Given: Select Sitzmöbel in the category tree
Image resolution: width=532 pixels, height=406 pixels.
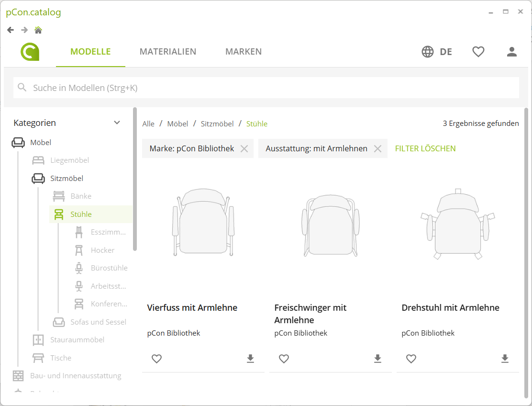Looking at the screenshot, I should (66, 178).
